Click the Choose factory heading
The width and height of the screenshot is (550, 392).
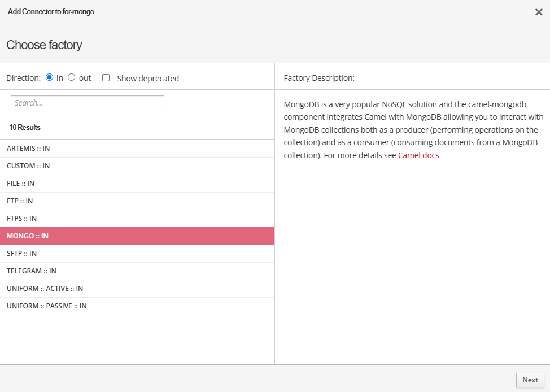[x=44, y=45]
